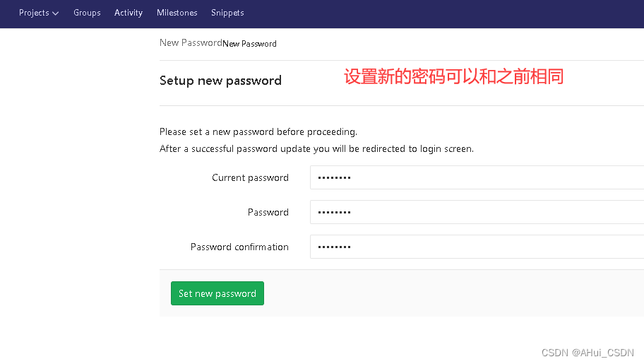Go to the Groups page
Screen dimensions: 644x364
pyautogui.click(x=87, y=13)
